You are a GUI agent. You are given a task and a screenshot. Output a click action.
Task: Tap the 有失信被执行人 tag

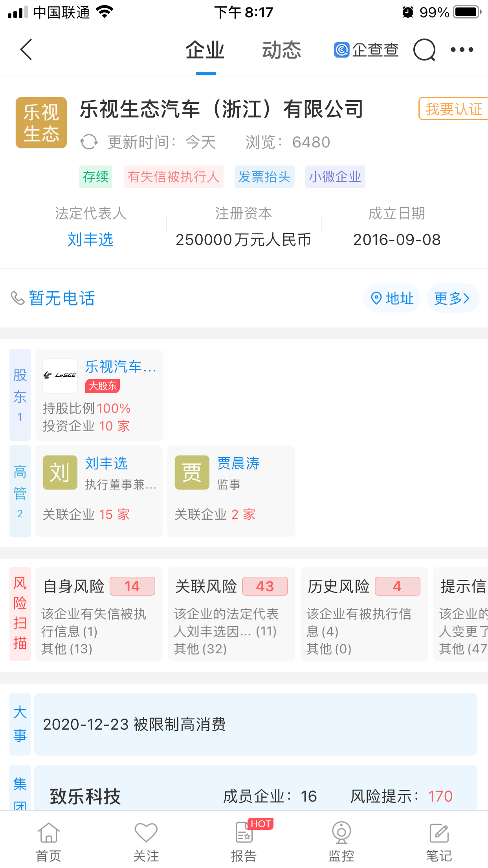click(x=173, y=177)
